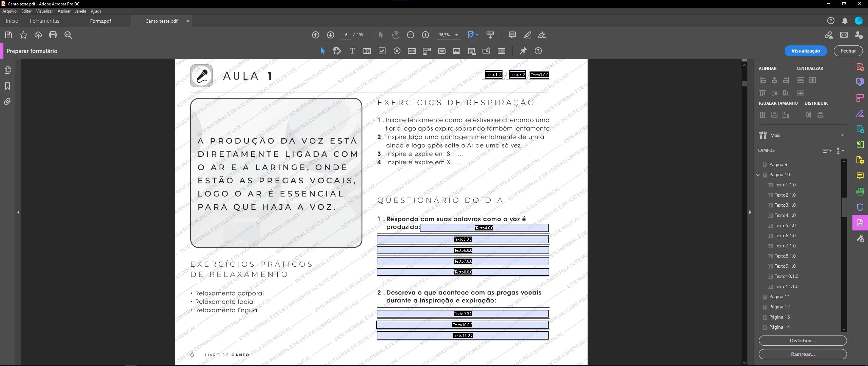868x366 pixels.
Task: Open the Mais options dropdown
Action: pyautogui.click(x=842, y=135)
